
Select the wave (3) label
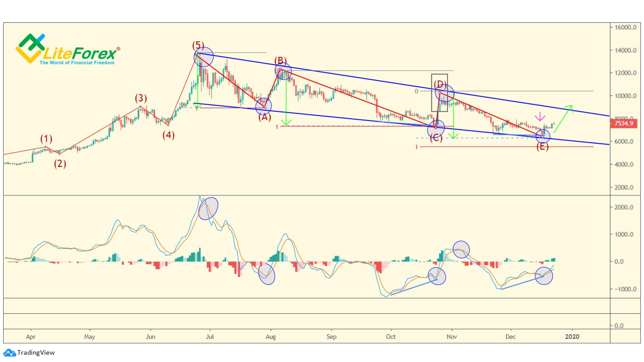pyautogui.click(x=141, y=98)
